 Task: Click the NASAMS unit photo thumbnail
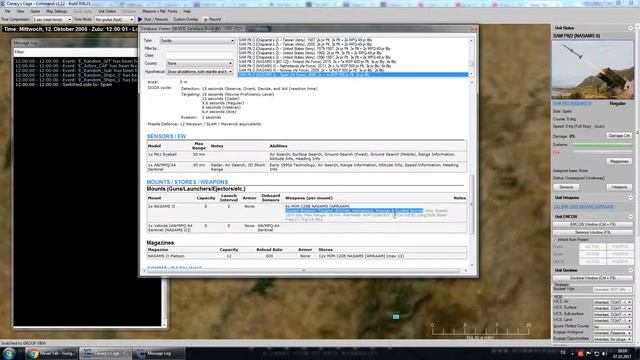pos(593,70)
